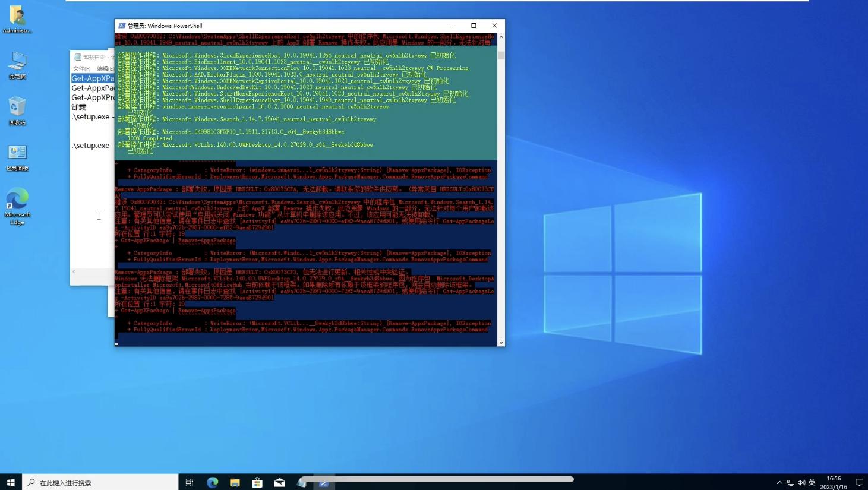Viewport: 868px width, 490px height.
Task: Click the 卸载 line in Notepad
Action: click(x=79, y=108)
